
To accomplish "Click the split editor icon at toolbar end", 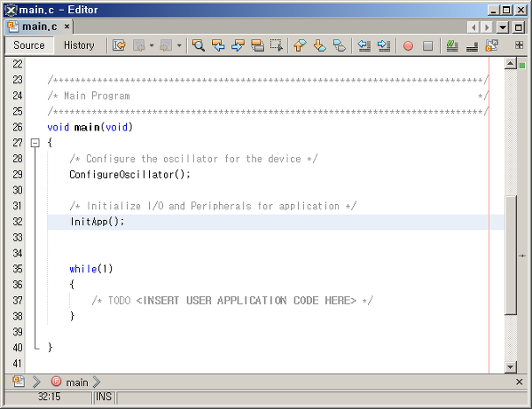I will pos(519,44).
